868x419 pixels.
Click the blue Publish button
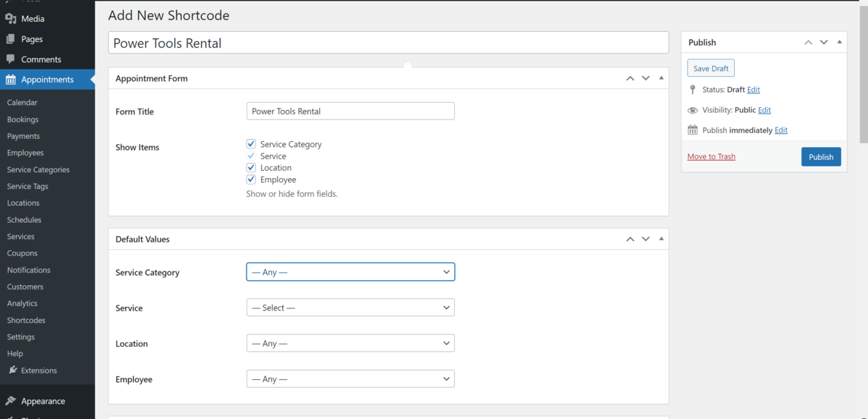tap(821, 157)
